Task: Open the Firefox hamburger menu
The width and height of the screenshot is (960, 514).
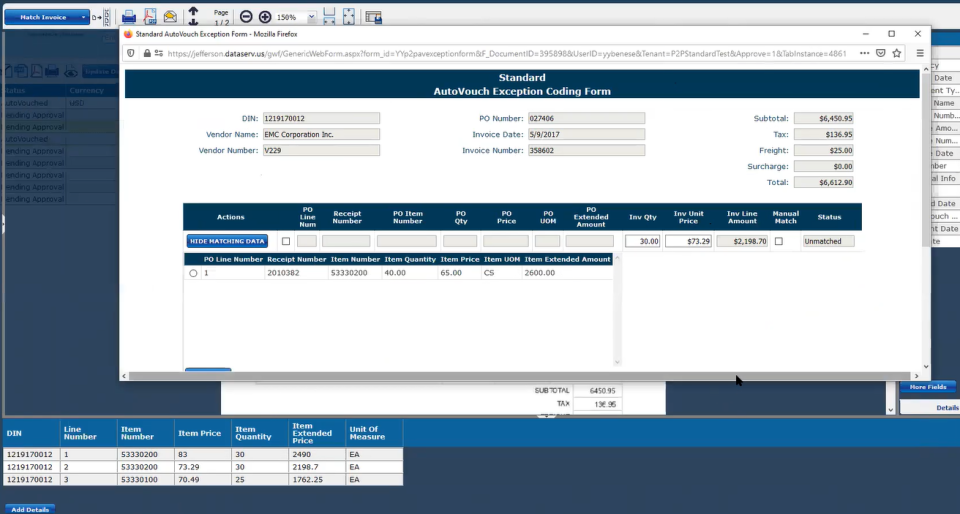Action: [x=920, y=53]
